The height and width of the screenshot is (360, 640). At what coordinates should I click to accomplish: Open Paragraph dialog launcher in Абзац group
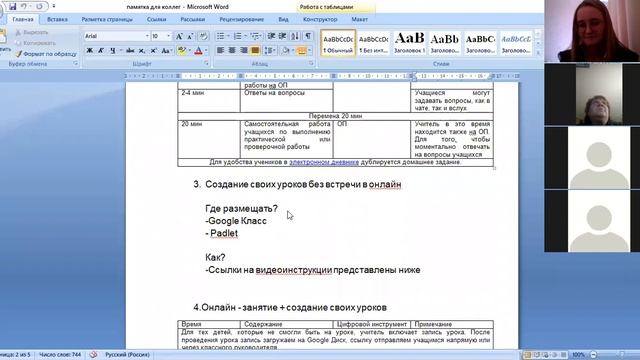coord(311,64)
